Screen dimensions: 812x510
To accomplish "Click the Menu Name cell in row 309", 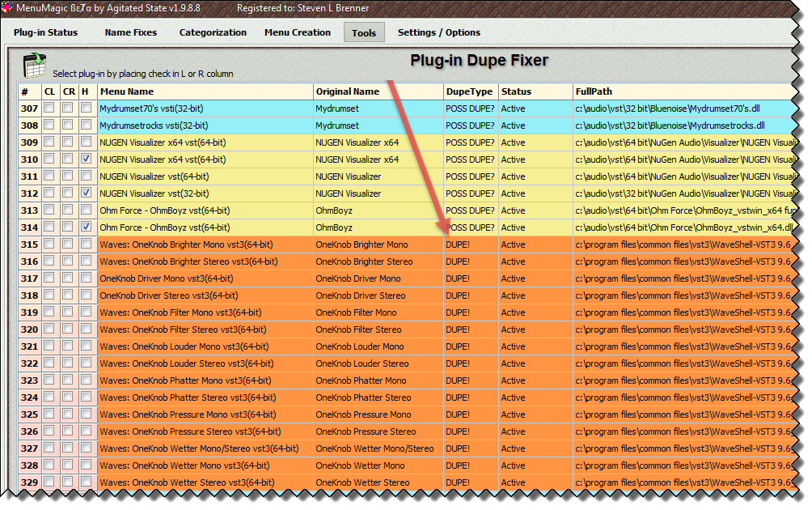I will click(x=205, y=142).
